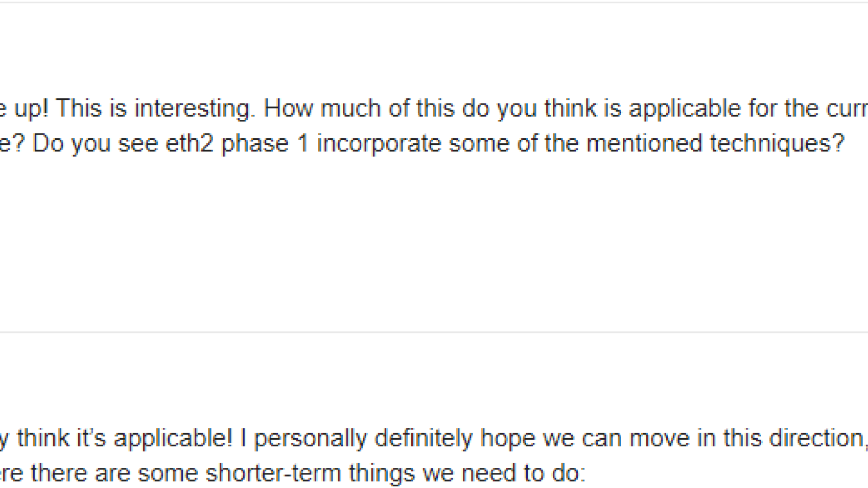This screenshot has width=868, height=488.
Task: Click the word "personally" in second reply
Action: click(310, 439)
